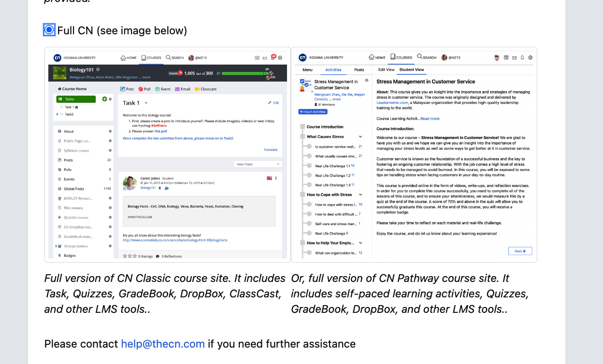Screen dimensions: 603x364
Task: Click Carter Johns profile photo
Action: [x=129, y=183]
